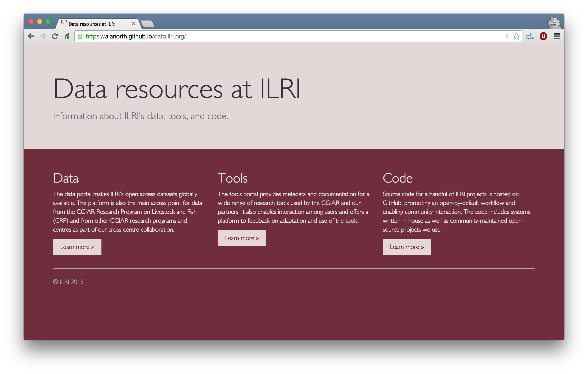Click the browser back arrow
588x374 pixels.
click(31, 36)
